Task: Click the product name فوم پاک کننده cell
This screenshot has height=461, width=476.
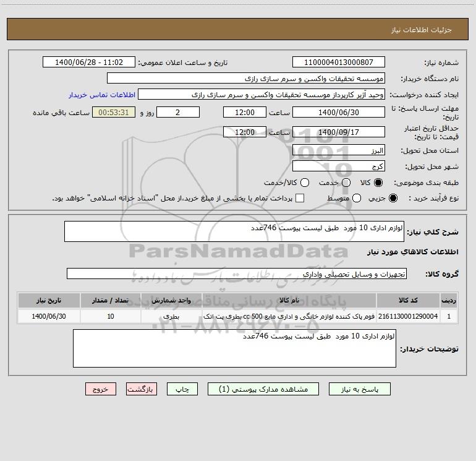Action: point(289,316)
